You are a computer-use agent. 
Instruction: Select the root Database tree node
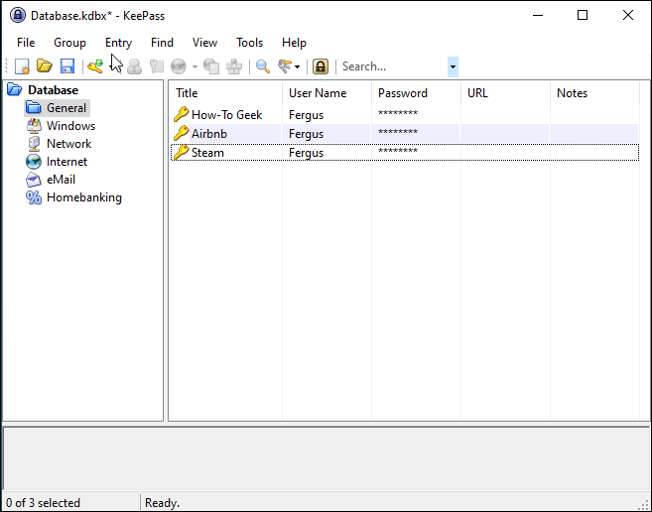(52, 90)
